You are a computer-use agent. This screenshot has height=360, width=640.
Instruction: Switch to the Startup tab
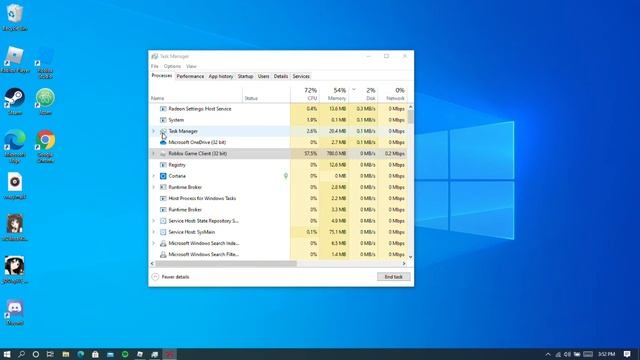pos(245,76)
